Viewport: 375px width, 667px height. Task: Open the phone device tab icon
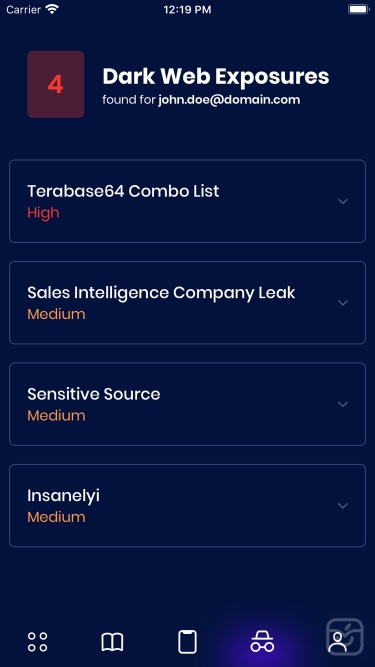pyautogui.click(x=187, y=642)
